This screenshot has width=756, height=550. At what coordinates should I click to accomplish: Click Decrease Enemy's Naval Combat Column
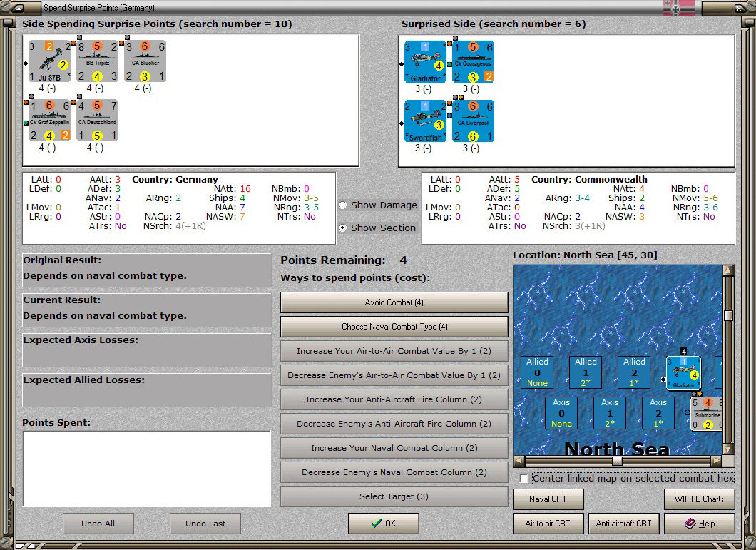pyautogui.click(x=394, y=472)
